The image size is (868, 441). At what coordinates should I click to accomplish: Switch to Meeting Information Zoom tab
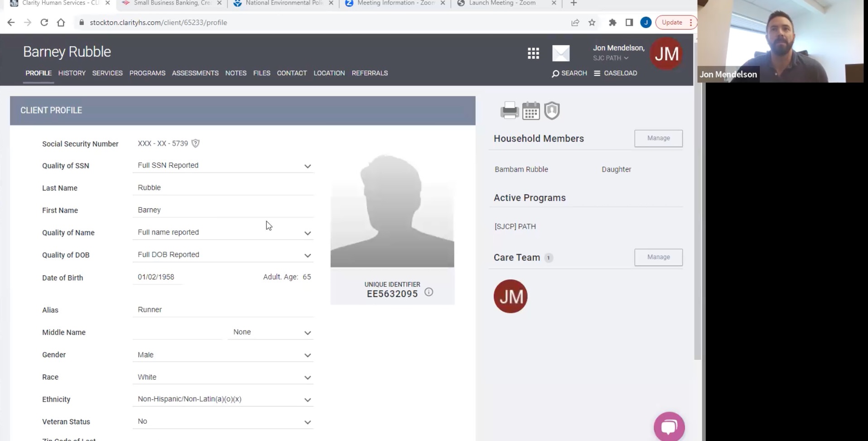[x=395, y=3]
